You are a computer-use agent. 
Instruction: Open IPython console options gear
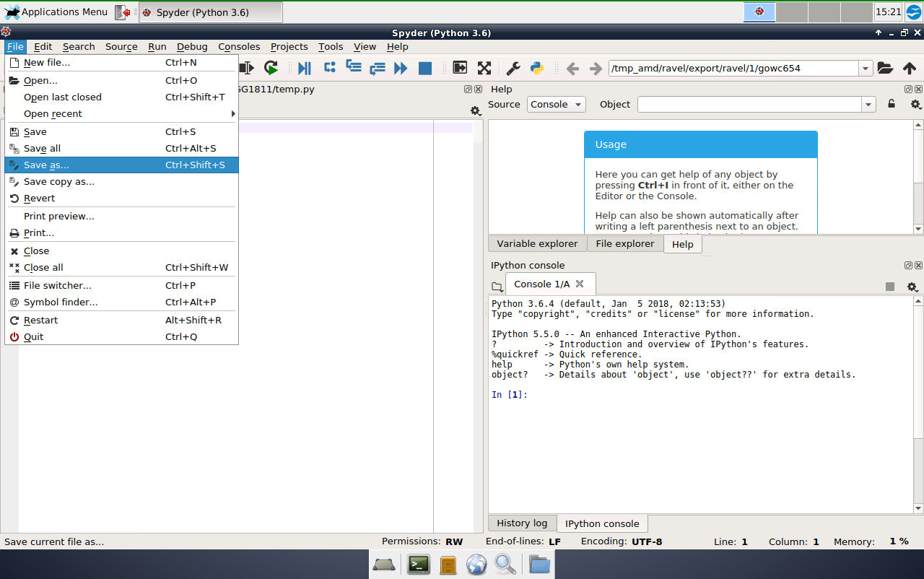tap(912, 287)
